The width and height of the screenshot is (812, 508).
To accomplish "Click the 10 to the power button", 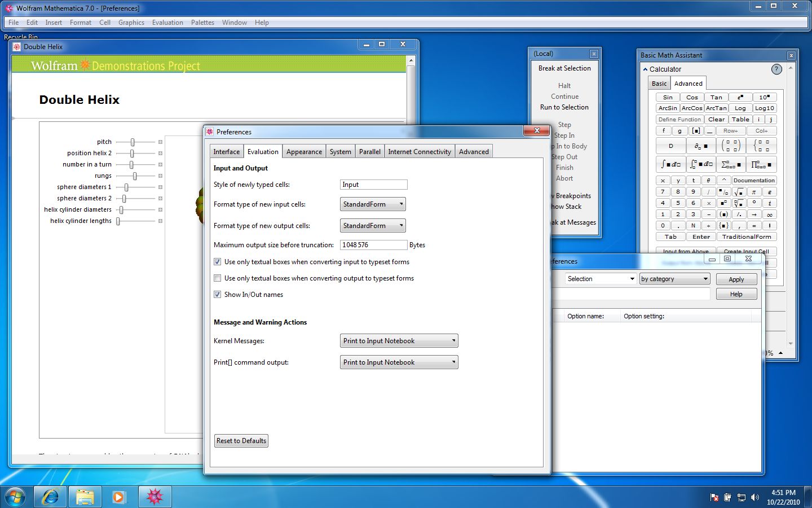I will pyautogui.click(x=765, y=97).
